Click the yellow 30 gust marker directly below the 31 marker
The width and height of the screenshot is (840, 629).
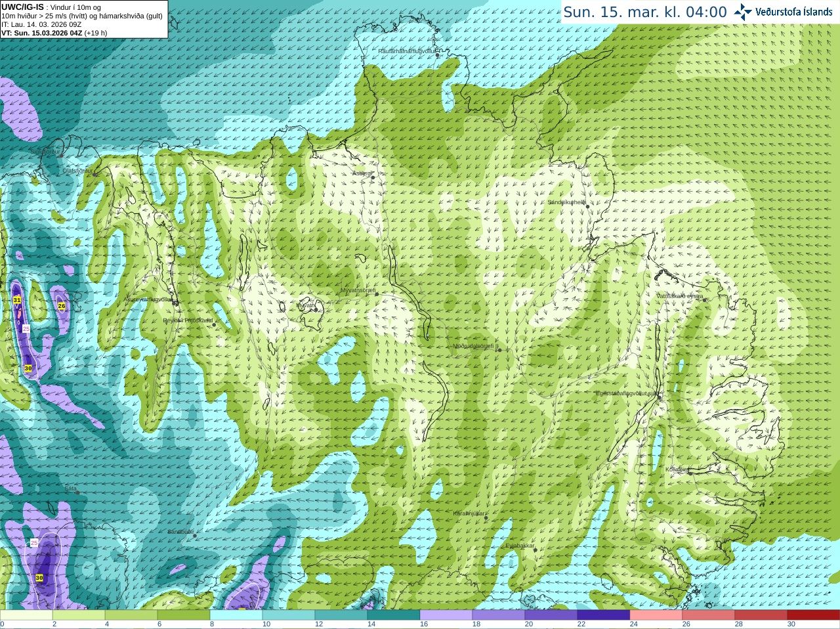point(28,368)
